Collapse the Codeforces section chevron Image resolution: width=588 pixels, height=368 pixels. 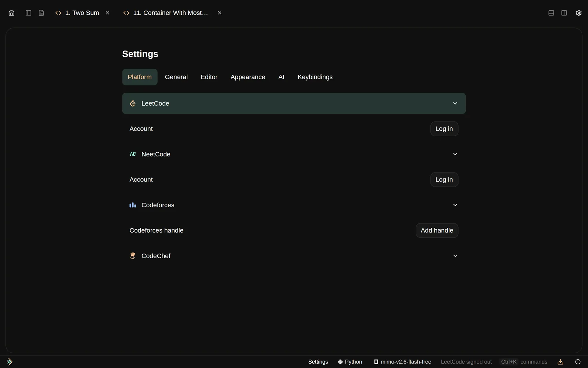pos(455,205)
